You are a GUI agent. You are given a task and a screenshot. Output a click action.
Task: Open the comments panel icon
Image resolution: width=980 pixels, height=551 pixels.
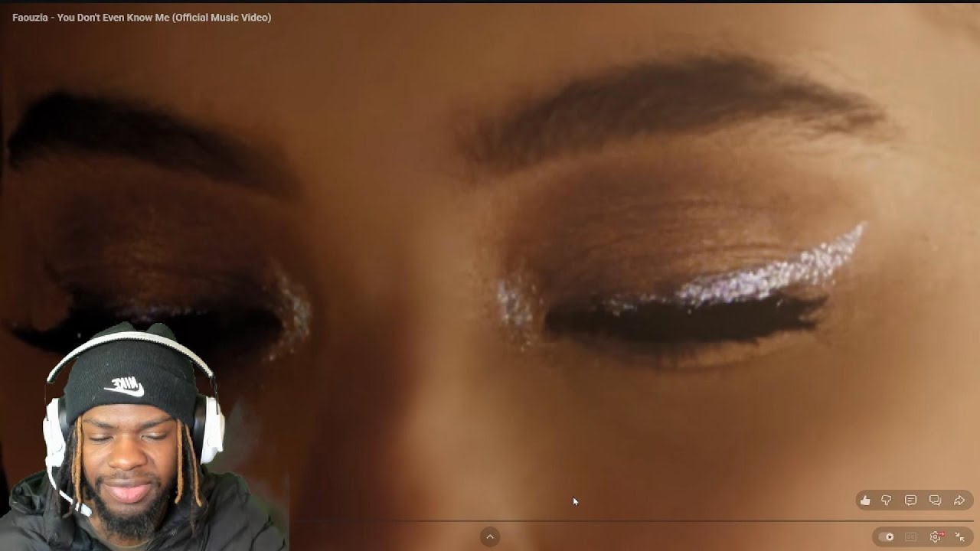pos(910,500)
